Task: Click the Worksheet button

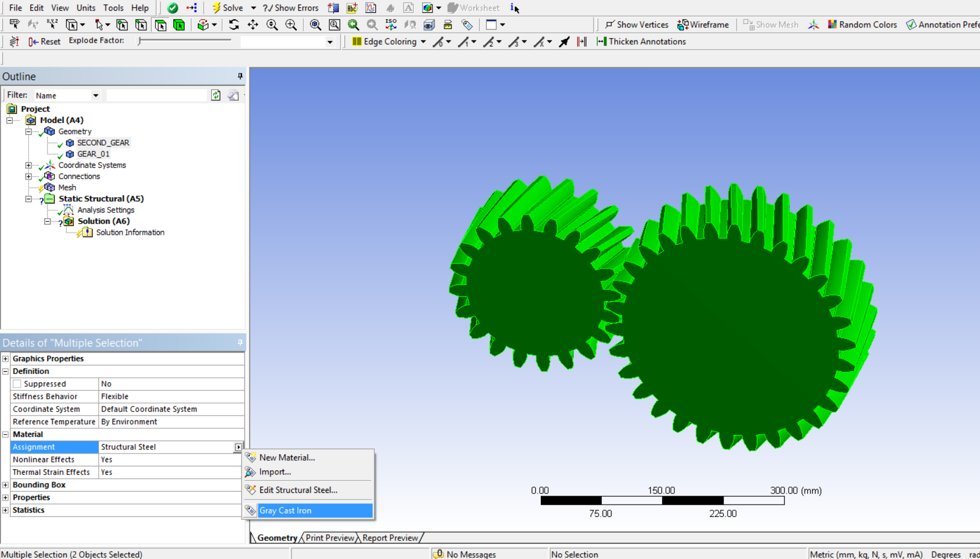Action: click(x=473, y=8)
